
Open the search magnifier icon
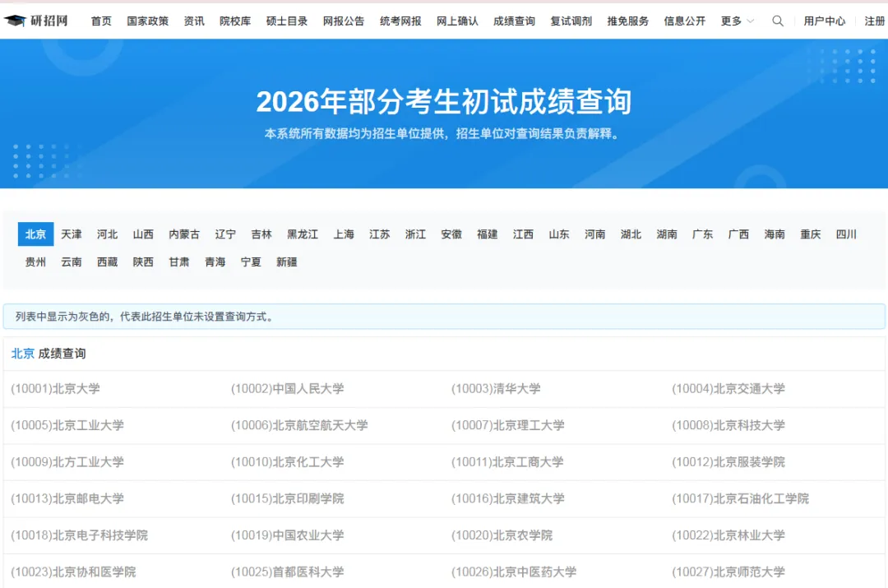[x=778, y=21]
